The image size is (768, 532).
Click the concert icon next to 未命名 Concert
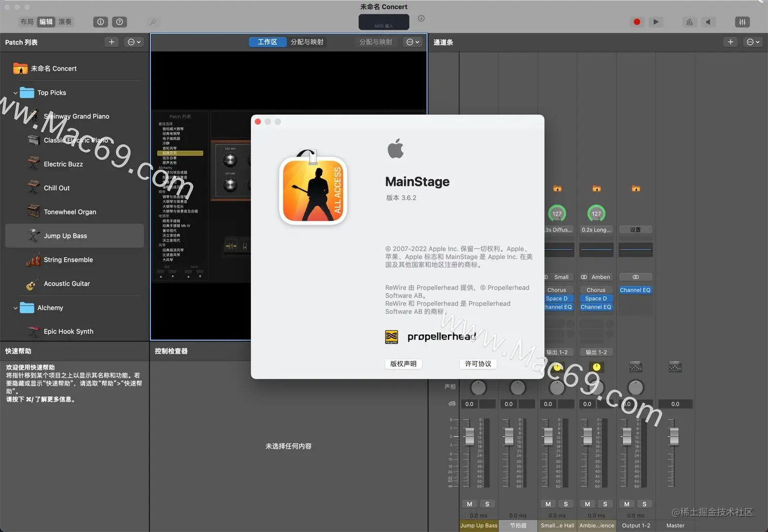[20, 68]
